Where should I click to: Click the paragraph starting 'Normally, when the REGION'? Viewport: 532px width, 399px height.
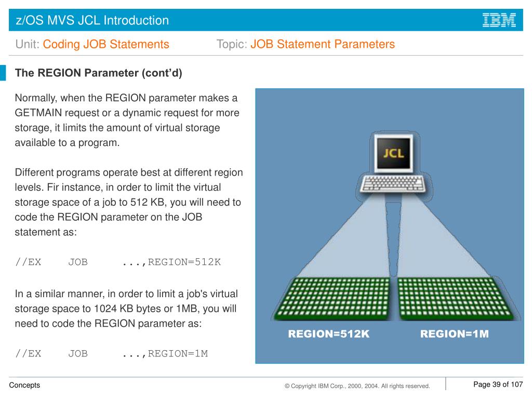127,120
